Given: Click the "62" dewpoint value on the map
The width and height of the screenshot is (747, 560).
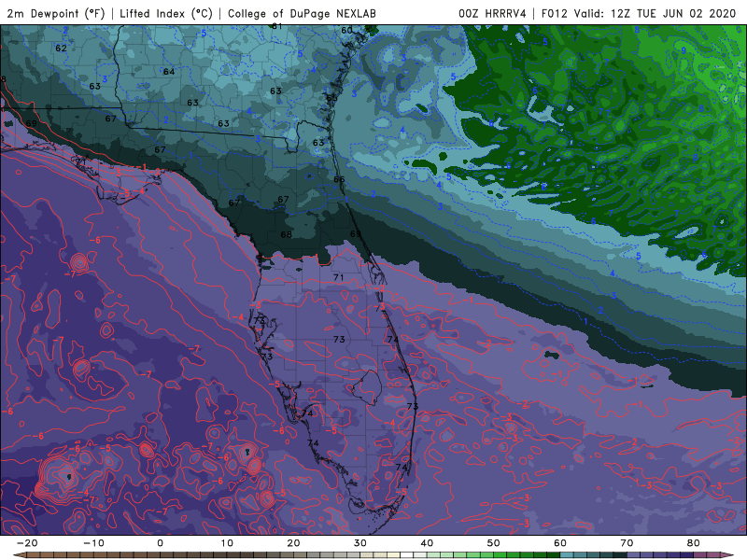Looking at the screenshot, I should (61, 49).
